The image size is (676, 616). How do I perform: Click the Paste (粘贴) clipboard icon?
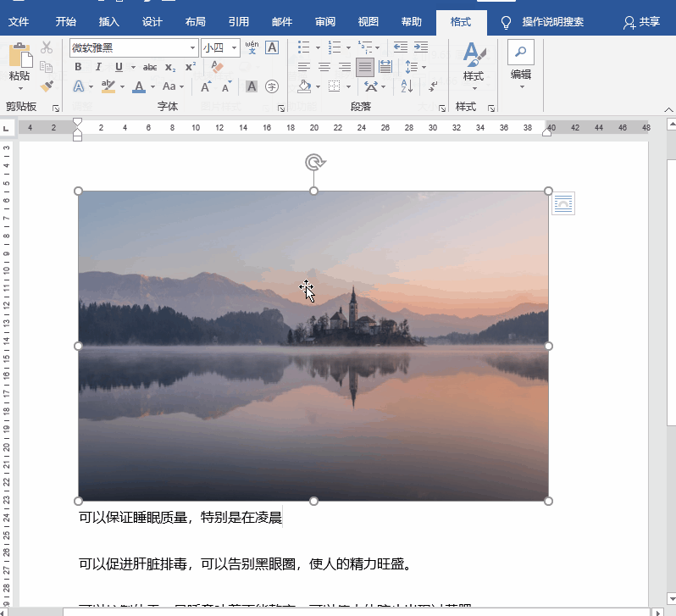coord(19,56)
